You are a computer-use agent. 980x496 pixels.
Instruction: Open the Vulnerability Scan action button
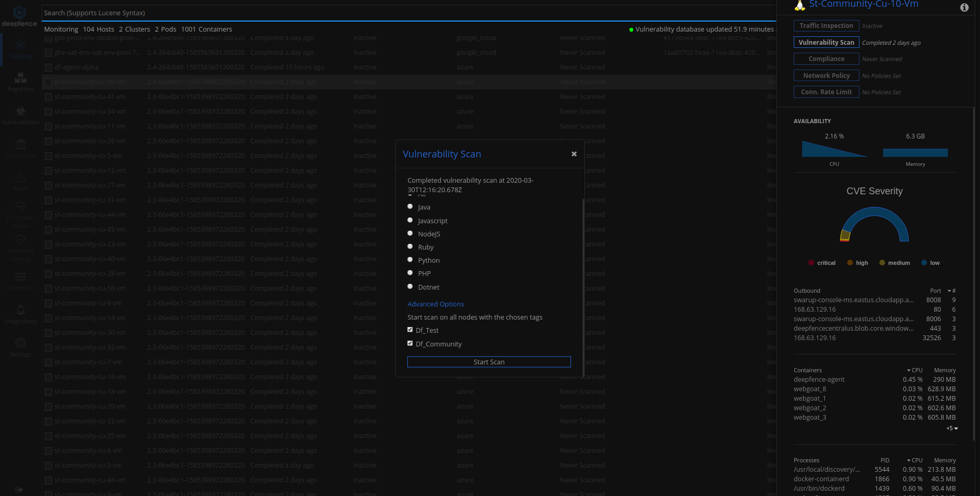[x=826, y=43]
